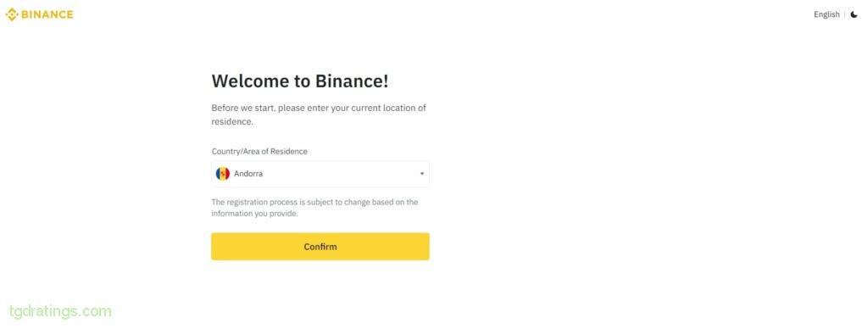The height and width of the screenshot is (329, 868).
Task: Click the word 'Confirm' on the yellow button
Action: [x=320, y=247]
